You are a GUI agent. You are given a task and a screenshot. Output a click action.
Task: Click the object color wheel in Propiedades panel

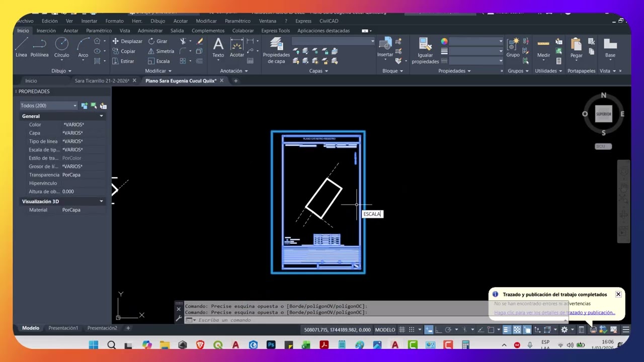point(444,41)
